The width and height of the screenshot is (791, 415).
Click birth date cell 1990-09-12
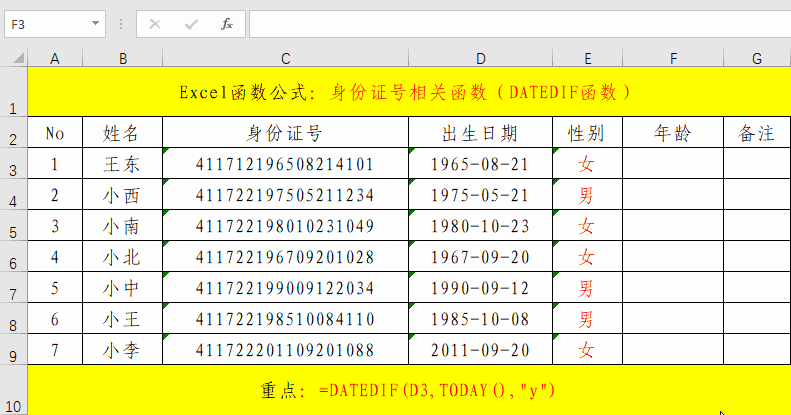click(x=481, y=287)
